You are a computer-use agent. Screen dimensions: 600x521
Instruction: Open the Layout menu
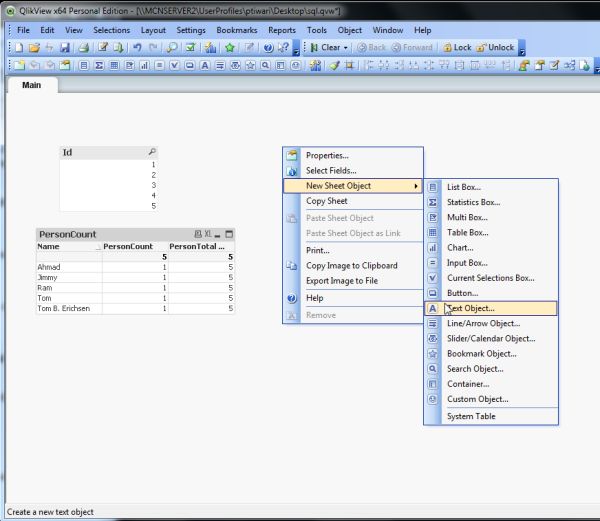pos(153,30)
